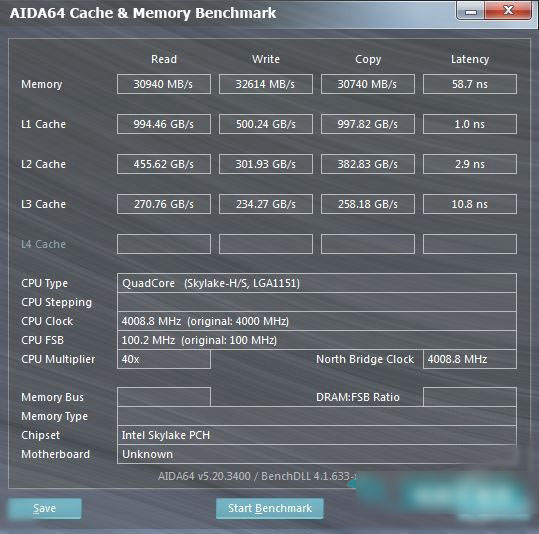Image resolution: width=539 pixels, height=534 pixels.
Task: Click L2 Cache Read 455.62 GB/s
Action: [x=164, y=164]
